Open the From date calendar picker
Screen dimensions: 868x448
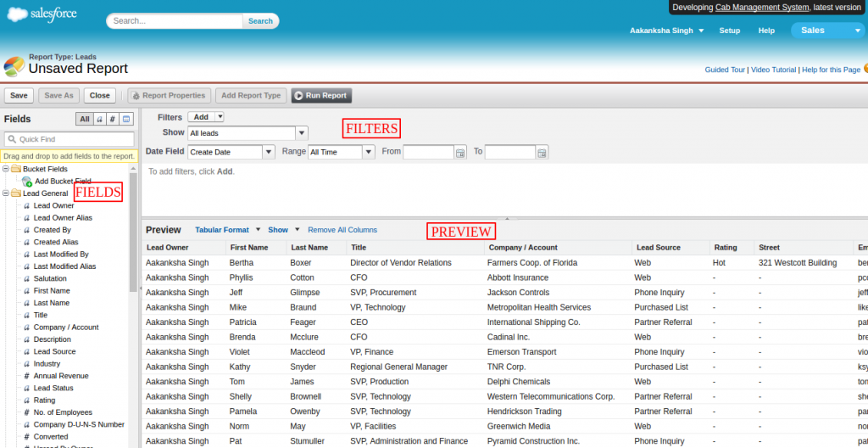460,152
